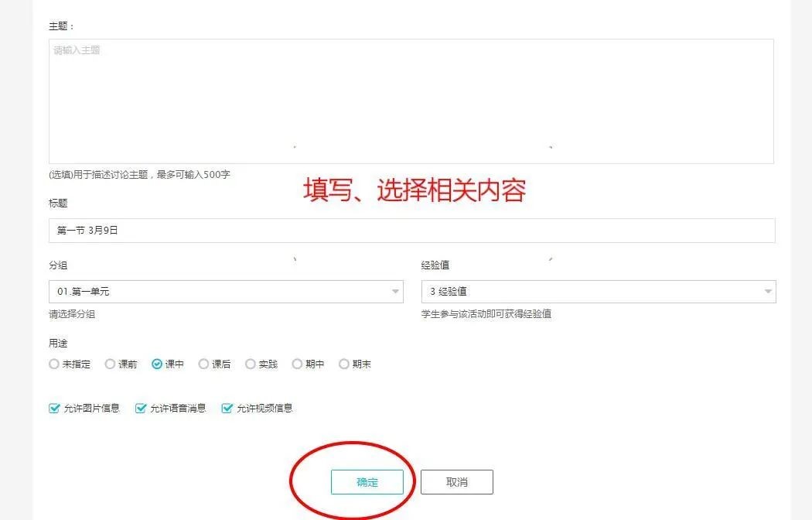Click the 主题 text area
The height and width of the screenshot is (520, 812).
(411, 101)
